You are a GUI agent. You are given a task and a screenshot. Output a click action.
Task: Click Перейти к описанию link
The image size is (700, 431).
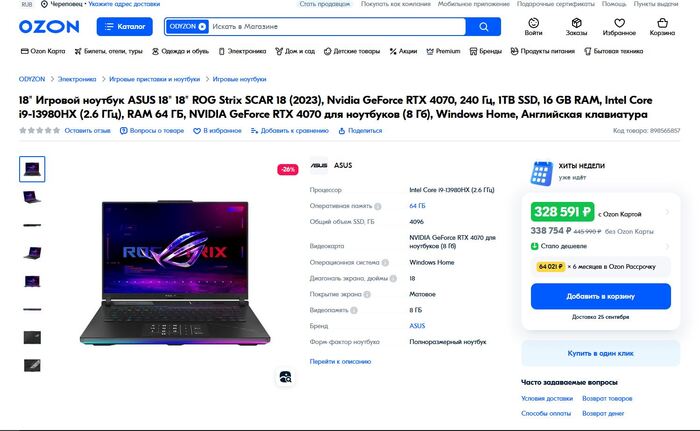[x=340, y=361]
